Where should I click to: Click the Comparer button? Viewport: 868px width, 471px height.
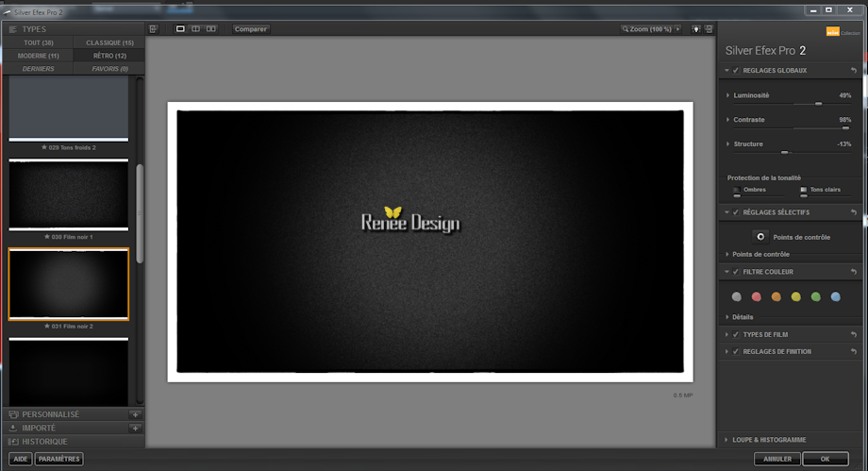251,29
